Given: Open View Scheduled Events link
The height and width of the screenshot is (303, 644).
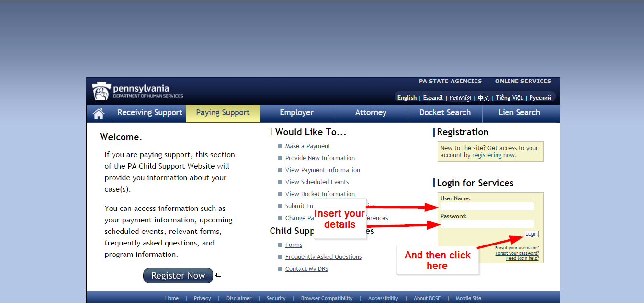Looking at the screenshot, I should (317, 182).
